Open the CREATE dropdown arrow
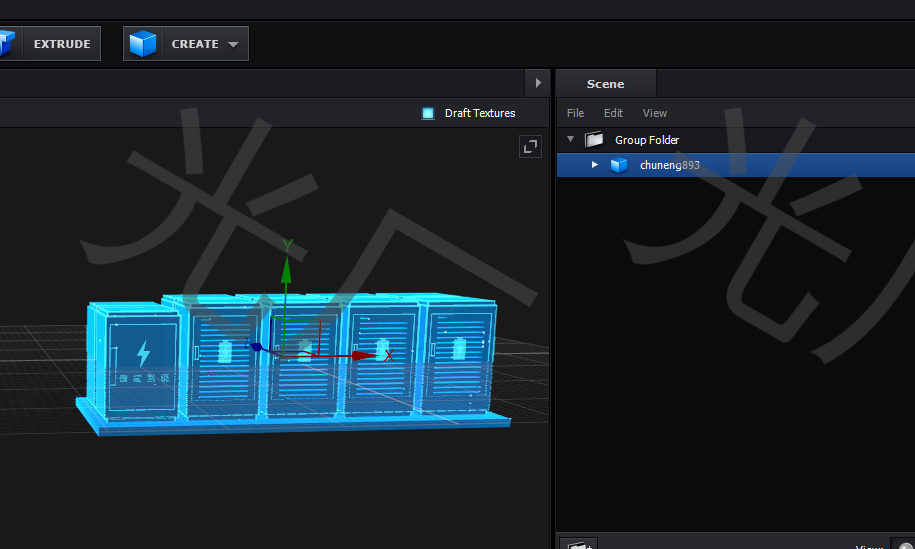Viewport: 915px width, 549px height. 233,44
